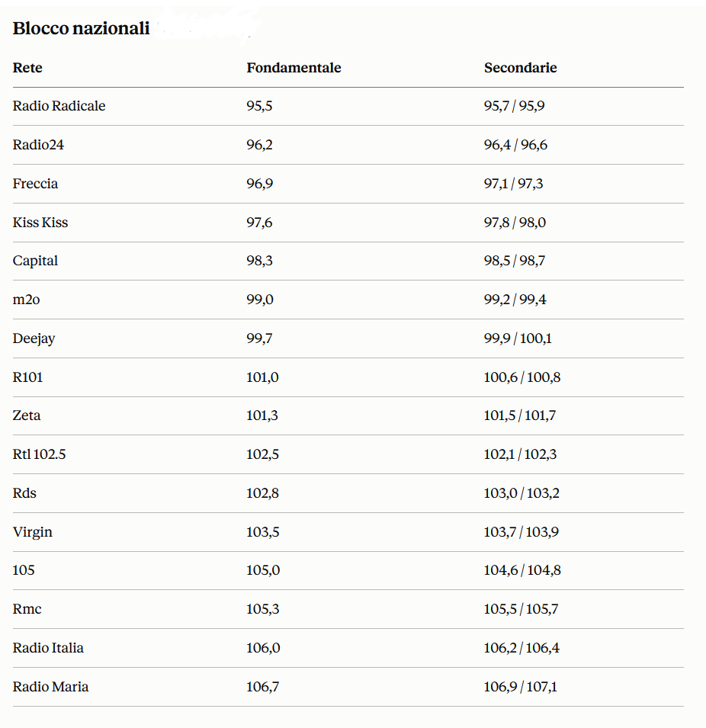The width and height of the screenshot is (706, 728).
Task: Select the Capital network cell
Action: [x=35, y=261]
